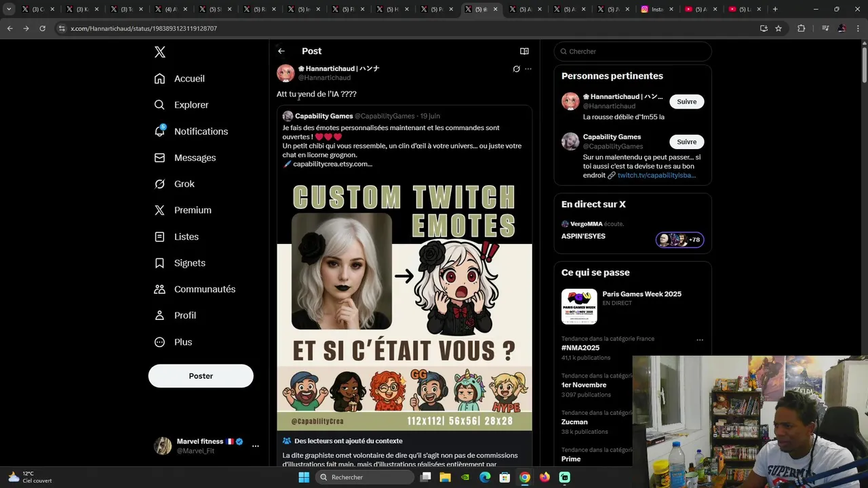
Task: Open Messages envelope icon
Action: [159, 158]
